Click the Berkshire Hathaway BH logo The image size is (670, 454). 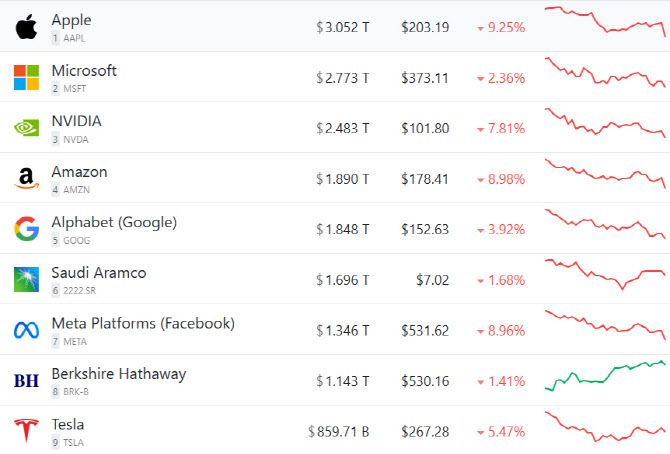[26, 380]
